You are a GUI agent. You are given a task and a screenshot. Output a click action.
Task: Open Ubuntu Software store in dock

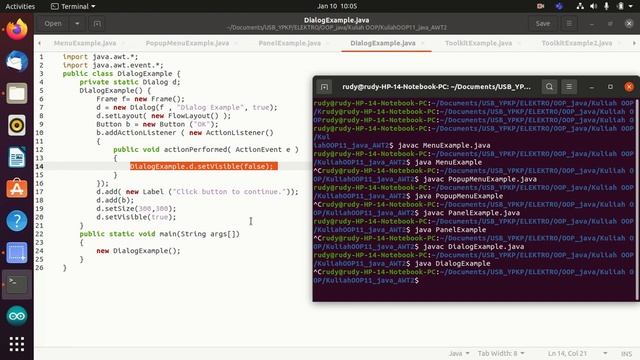pos(17,189)
